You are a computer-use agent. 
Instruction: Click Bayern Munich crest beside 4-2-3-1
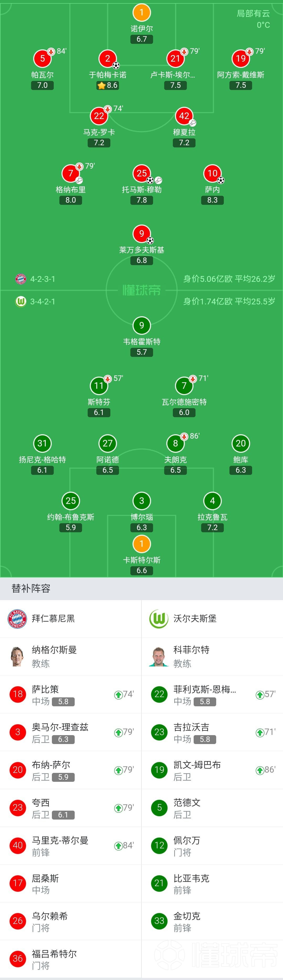coord(20,279)
